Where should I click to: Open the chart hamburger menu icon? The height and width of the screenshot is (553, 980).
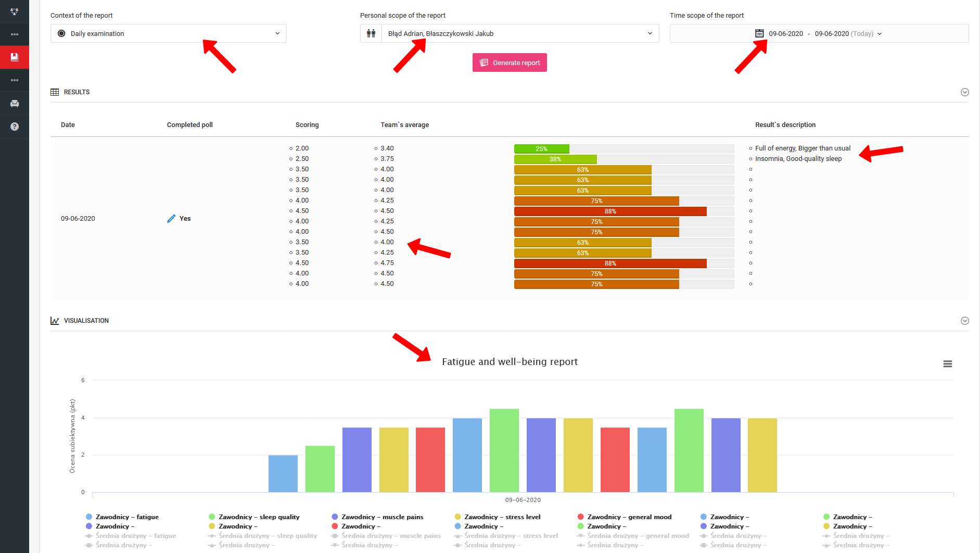click(x=947, y=364)
